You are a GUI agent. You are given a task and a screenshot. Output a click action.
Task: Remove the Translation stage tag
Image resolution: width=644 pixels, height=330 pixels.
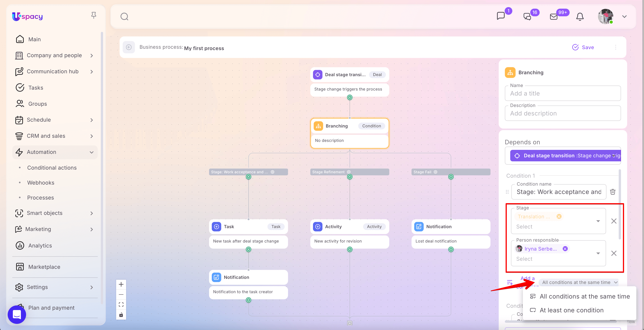(x=559, y=217)
